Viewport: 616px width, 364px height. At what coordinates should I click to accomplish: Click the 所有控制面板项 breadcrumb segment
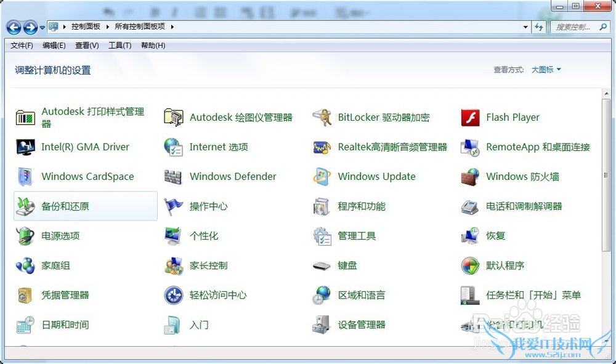(x=140, y=26)
